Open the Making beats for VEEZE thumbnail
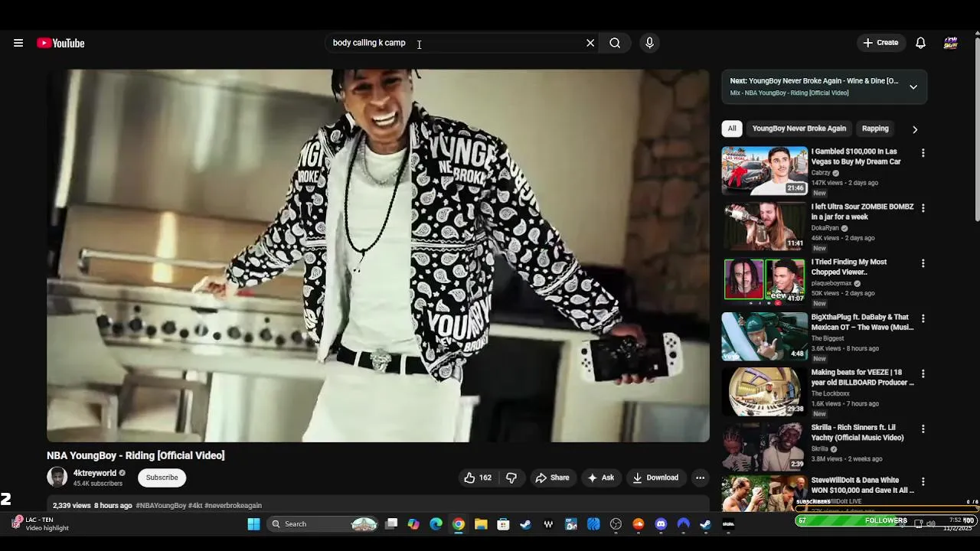 click(x=764, y=391)
